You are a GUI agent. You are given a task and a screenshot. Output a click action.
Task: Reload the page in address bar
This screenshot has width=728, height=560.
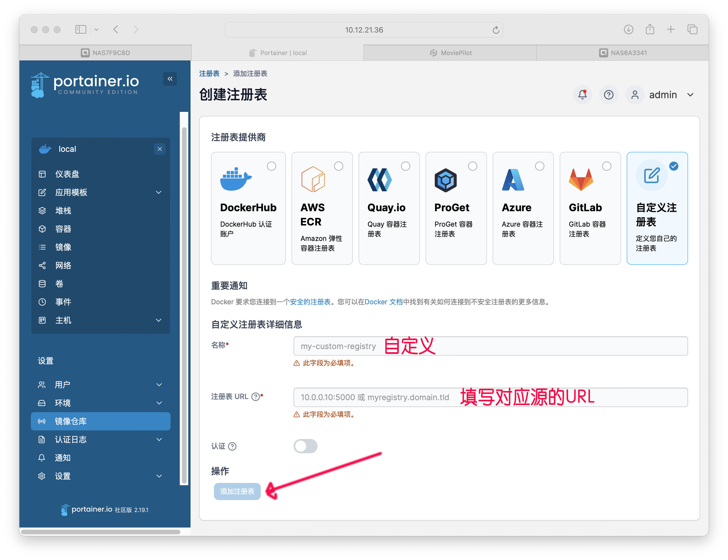496,30
